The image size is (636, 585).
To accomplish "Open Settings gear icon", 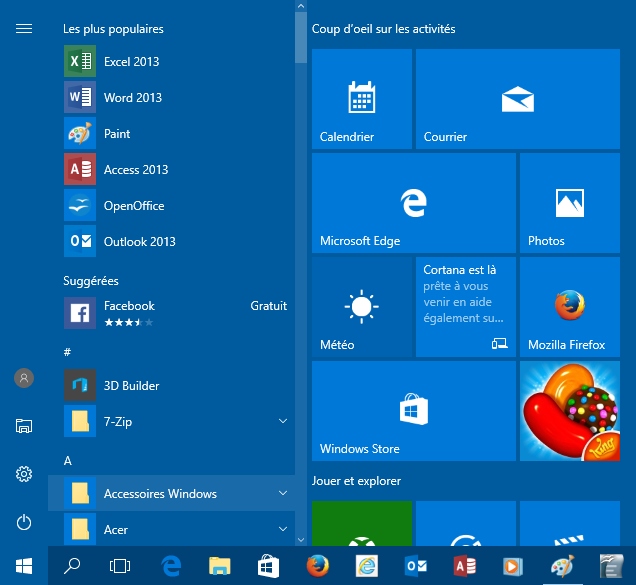I will point(24,474).
